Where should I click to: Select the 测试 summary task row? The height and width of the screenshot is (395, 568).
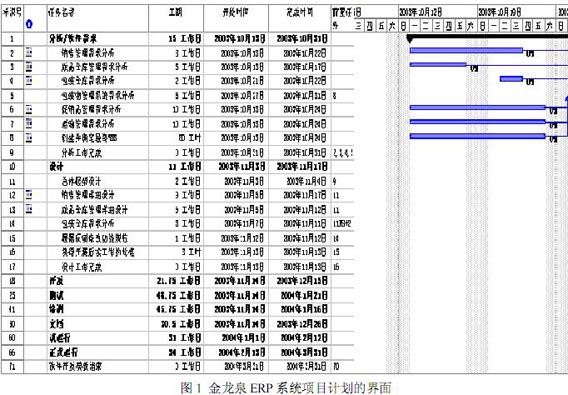coord(57,295)
